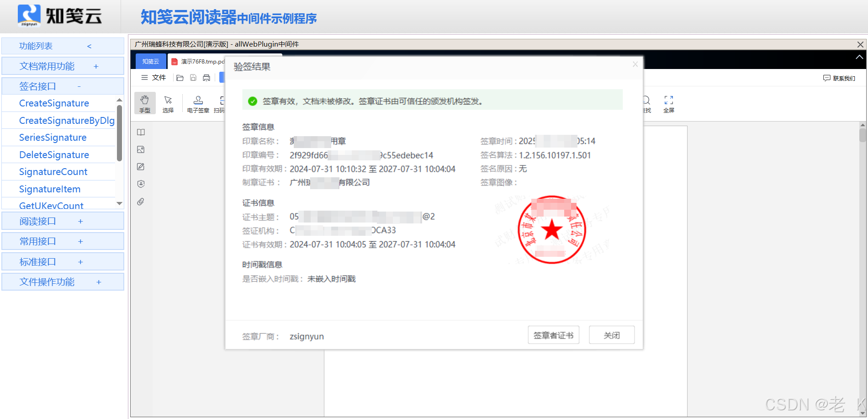Click the 签章者证书 button
868x419 pixels.
[x=554, y=335]
